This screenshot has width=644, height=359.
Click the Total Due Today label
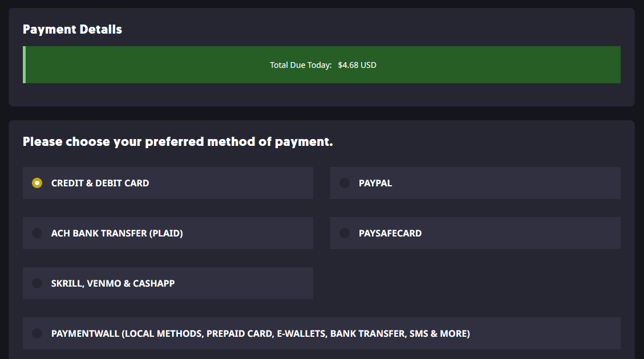[x=301, y=65]
